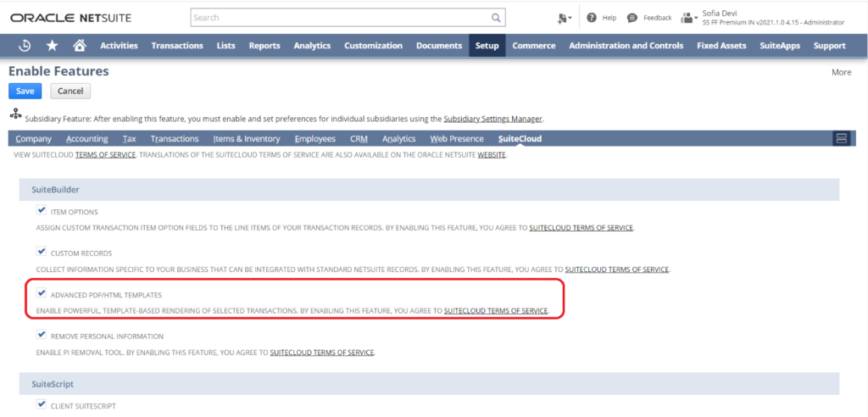Click the expand subtabs layout icon
This screenshot has width=868, height=417.
point(842,138)
